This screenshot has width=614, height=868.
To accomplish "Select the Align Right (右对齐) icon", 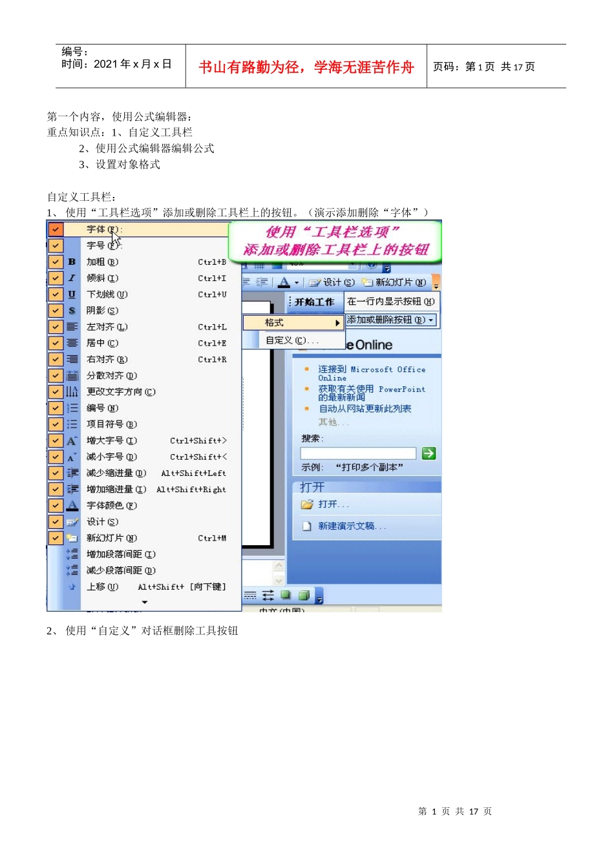I will click(x=72, y=359).
